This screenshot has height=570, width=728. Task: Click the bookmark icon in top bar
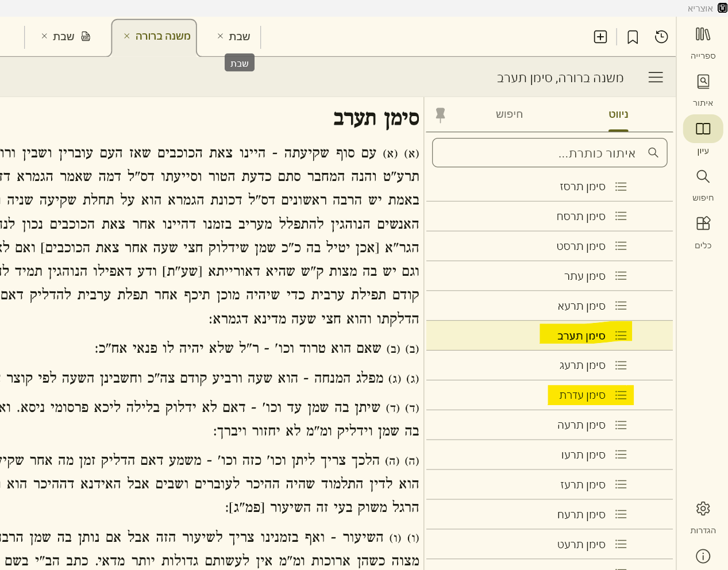click(633, 37)
